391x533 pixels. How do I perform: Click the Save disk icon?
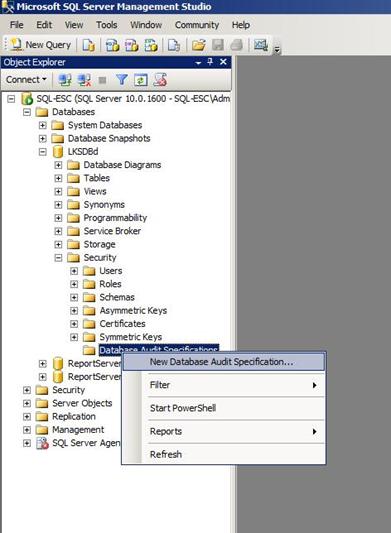coord(218,45)
